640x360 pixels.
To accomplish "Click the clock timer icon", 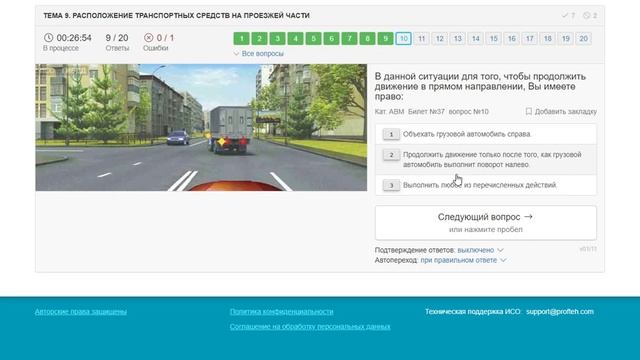I will tap(48, 38).
